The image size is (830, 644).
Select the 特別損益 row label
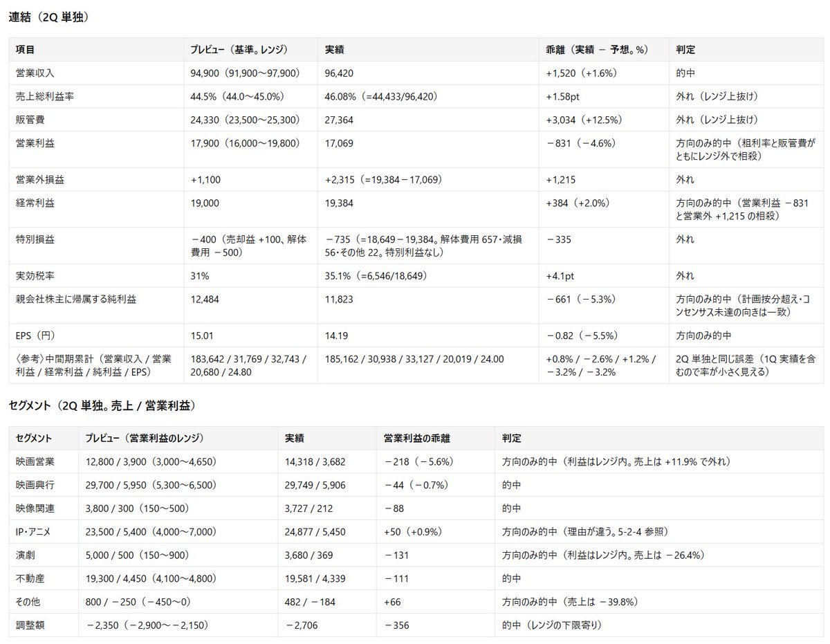coord(34,239)
